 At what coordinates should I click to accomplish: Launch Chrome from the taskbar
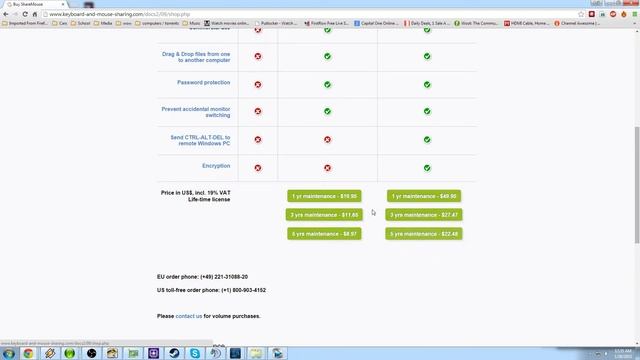(x=28, y=353)
